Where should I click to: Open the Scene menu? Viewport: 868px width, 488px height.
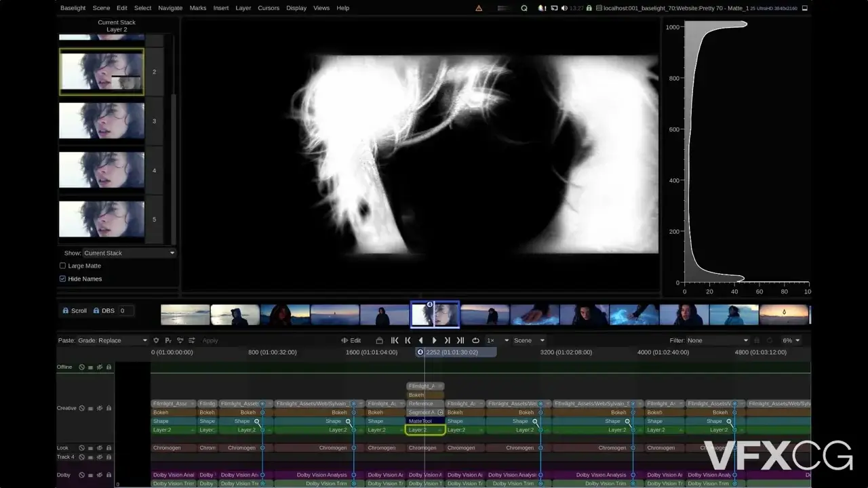pyautogui.click(x=101, y=8)
